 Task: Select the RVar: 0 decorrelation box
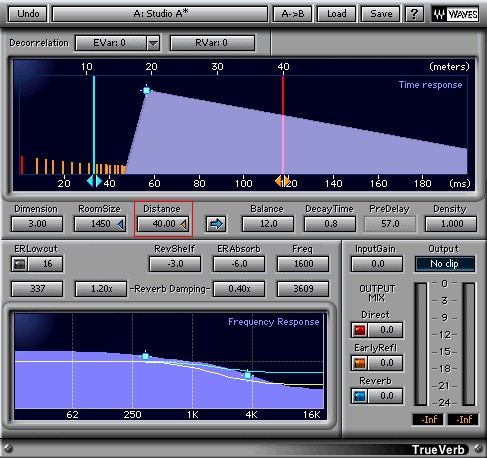coord(212,43)
